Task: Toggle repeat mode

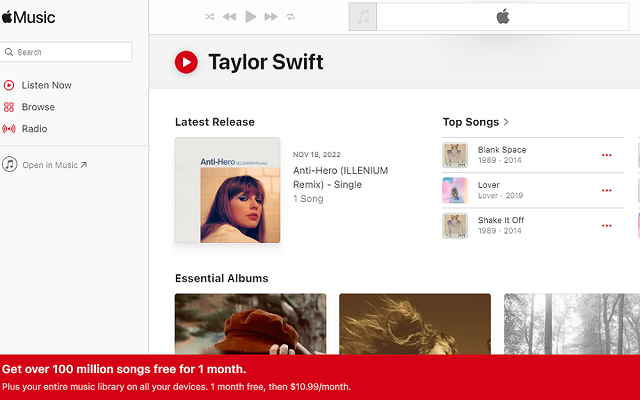Action: [x=291, y=17]
